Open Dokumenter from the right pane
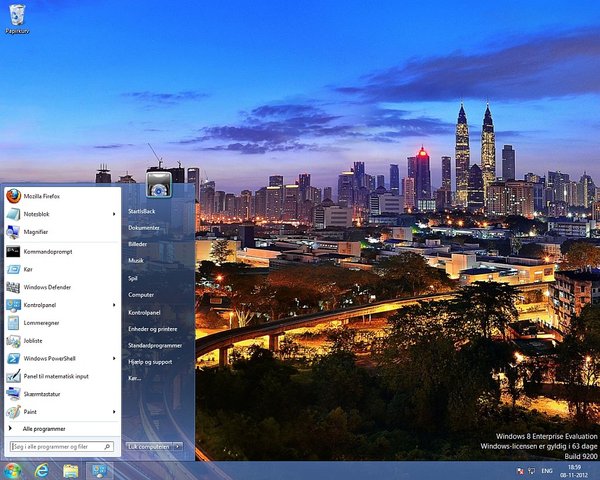600x480 pixels. click(144, 227)
